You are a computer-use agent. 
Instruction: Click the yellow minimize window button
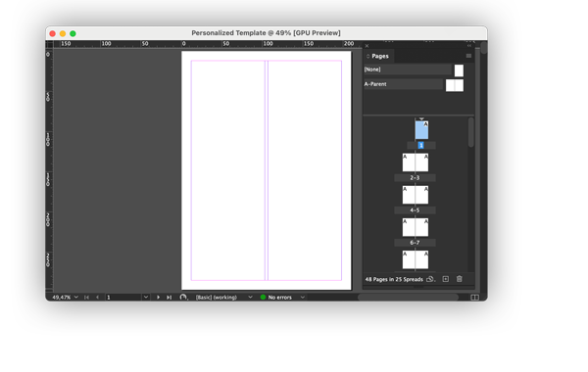[x=63, y=33]
